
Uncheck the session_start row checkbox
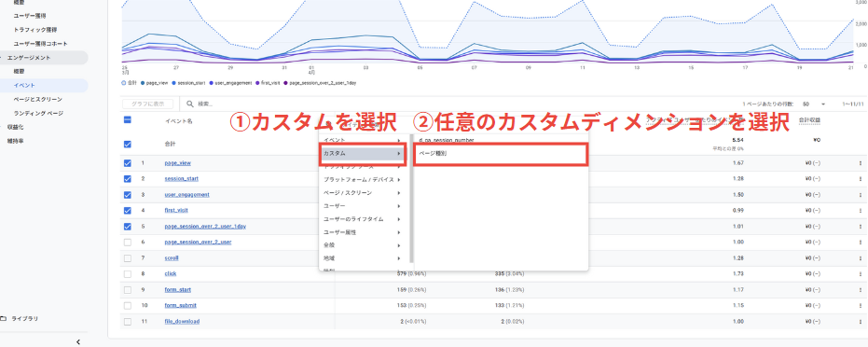128,179
